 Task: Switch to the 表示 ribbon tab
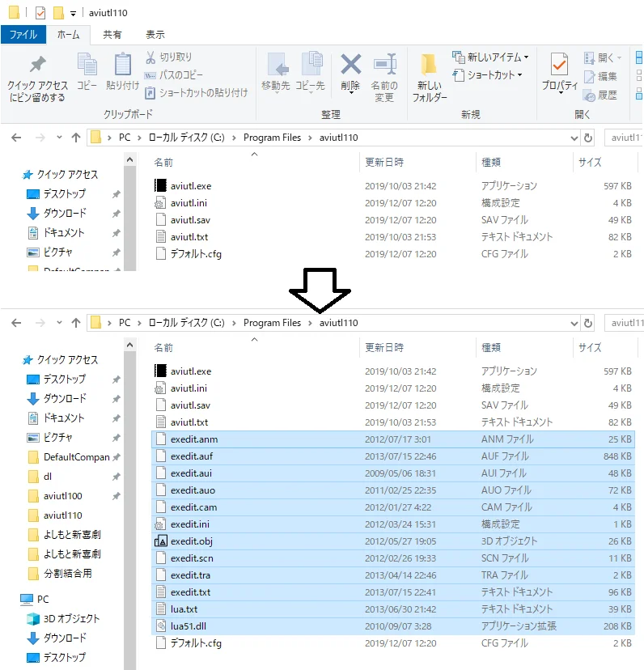pyautogui.click(x=155, y=35)
